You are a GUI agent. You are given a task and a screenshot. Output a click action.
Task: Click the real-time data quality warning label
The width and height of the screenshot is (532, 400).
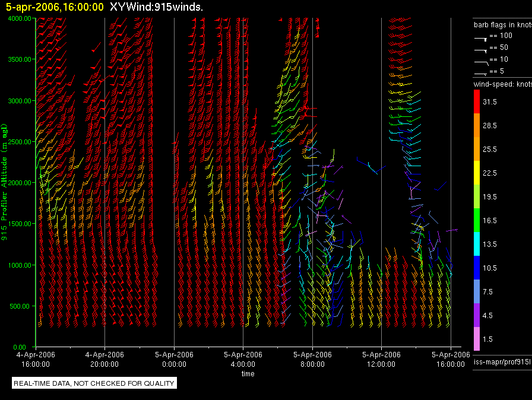94,383
